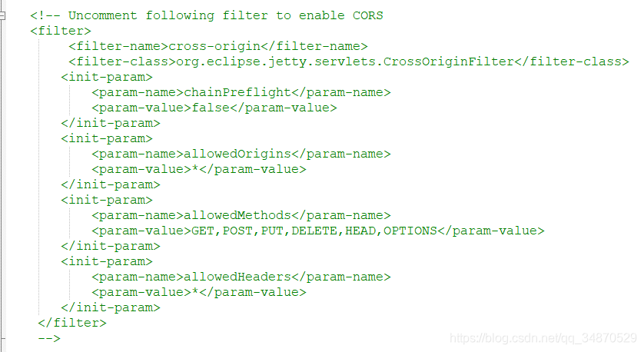
Task: Place cursor on the false param-value
Action: tap(211, 108)
